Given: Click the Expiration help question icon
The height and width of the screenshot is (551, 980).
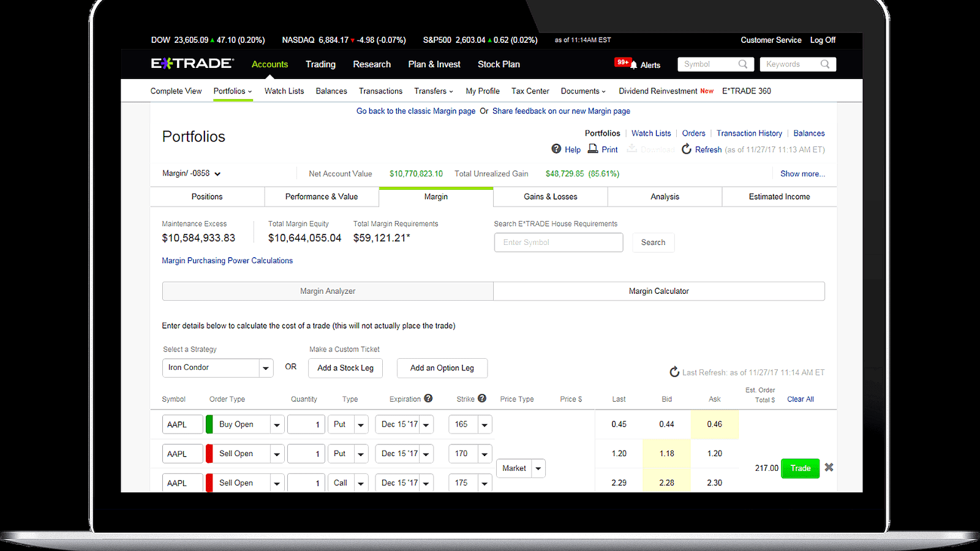Looking at the screenshot, I should click(x=428, y=398).
